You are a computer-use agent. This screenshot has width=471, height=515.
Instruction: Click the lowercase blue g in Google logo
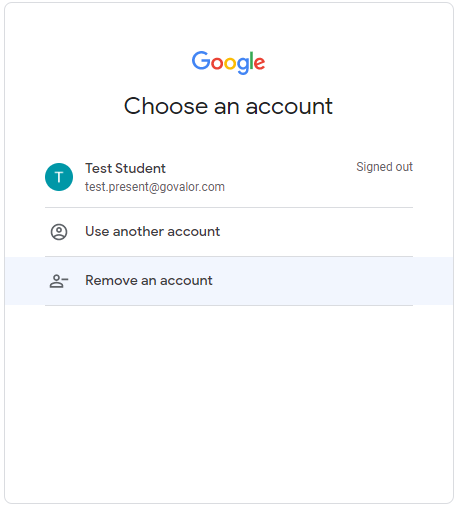(x=243, y=65)
